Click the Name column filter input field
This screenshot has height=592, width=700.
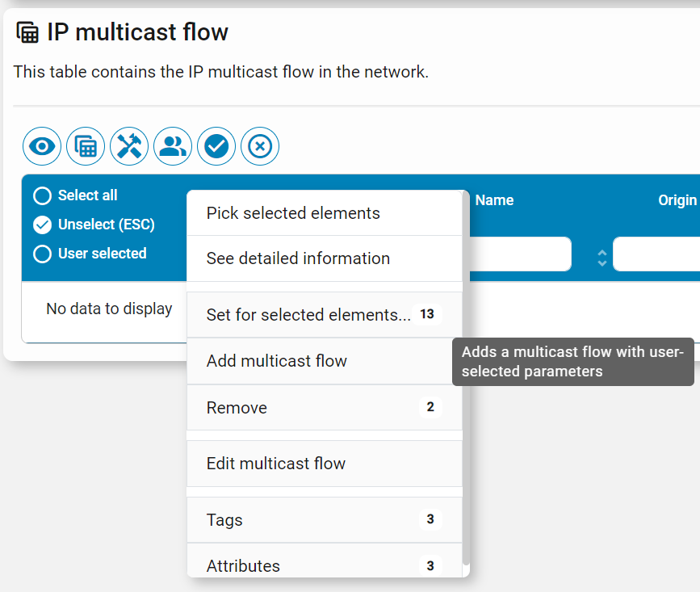point(533,254)
